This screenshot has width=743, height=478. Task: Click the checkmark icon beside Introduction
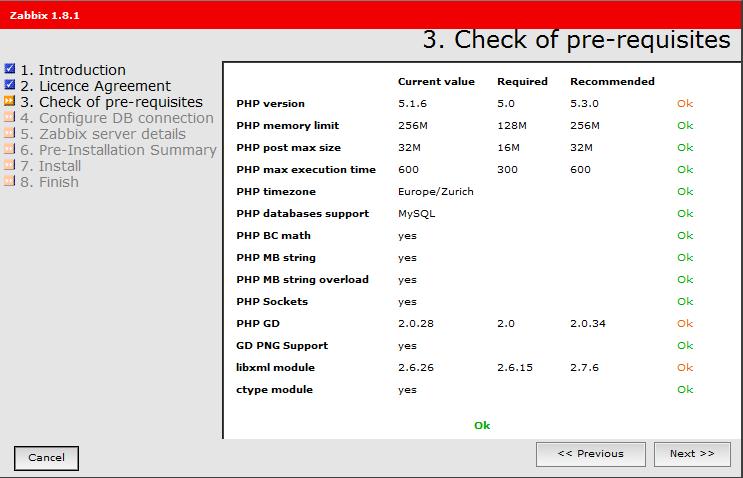(x=10, y=69)
